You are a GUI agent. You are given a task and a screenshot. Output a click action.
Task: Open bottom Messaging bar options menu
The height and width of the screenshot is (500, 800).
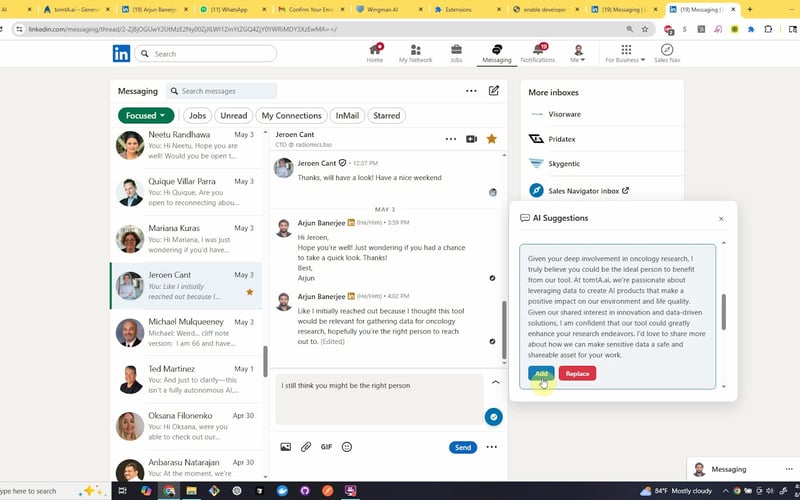(789, 469)
